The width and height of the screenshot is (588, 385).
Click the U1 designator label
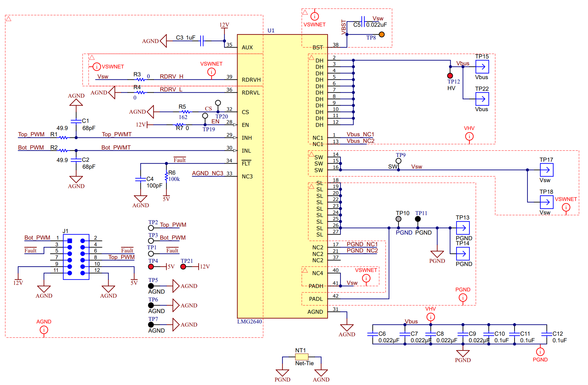point(271,30)
